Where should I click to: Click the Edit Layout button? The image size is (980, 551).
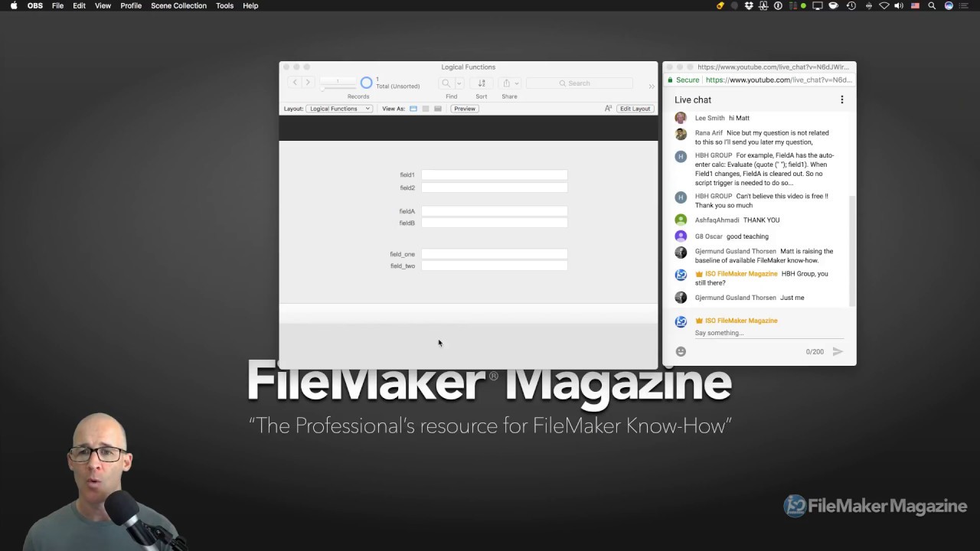(x=635, y=109)
